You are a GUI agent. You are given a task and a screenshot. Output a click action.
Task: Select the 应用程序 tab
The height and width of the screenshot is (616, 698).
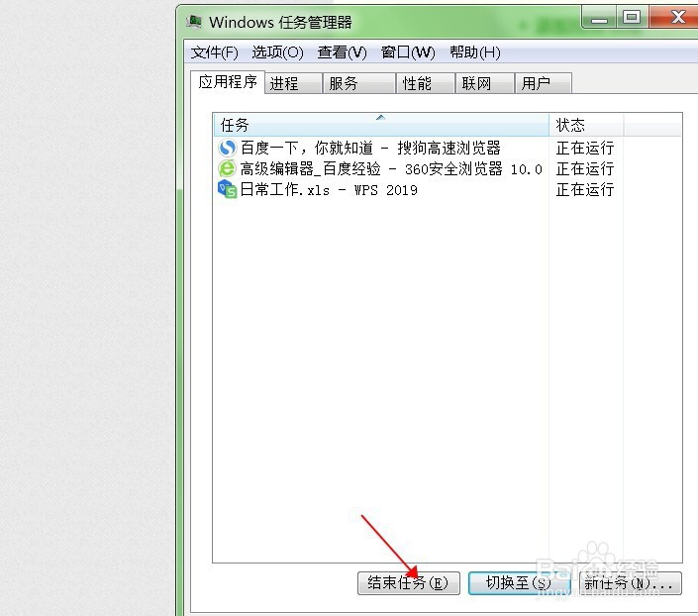[x=228, y=82]
